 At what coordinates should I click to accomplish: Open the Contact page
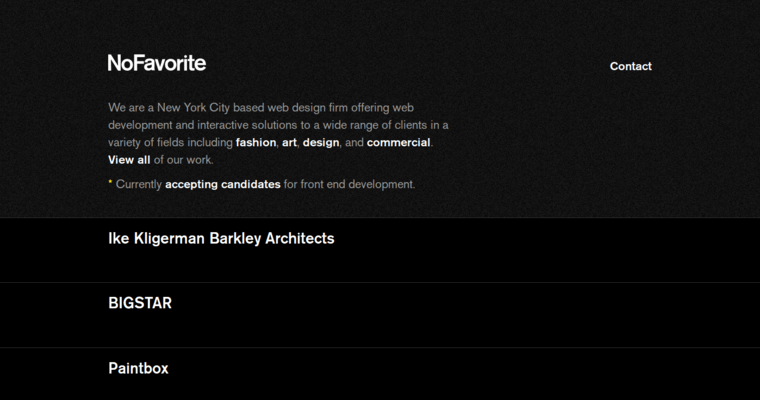630,66
